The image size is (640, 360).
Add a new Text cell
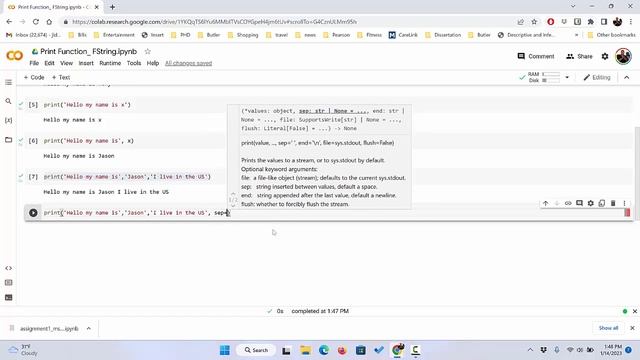click(61, 77)
